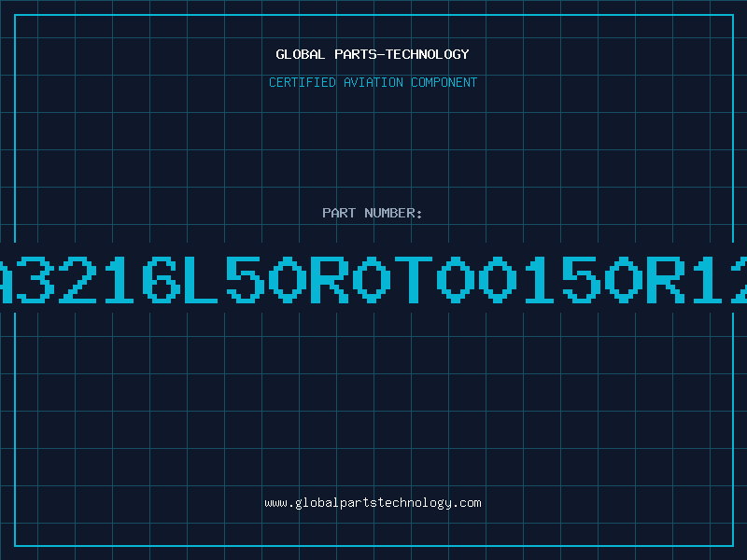Click the www prefix of the URL
747x560 pixels.
[275, 504]
